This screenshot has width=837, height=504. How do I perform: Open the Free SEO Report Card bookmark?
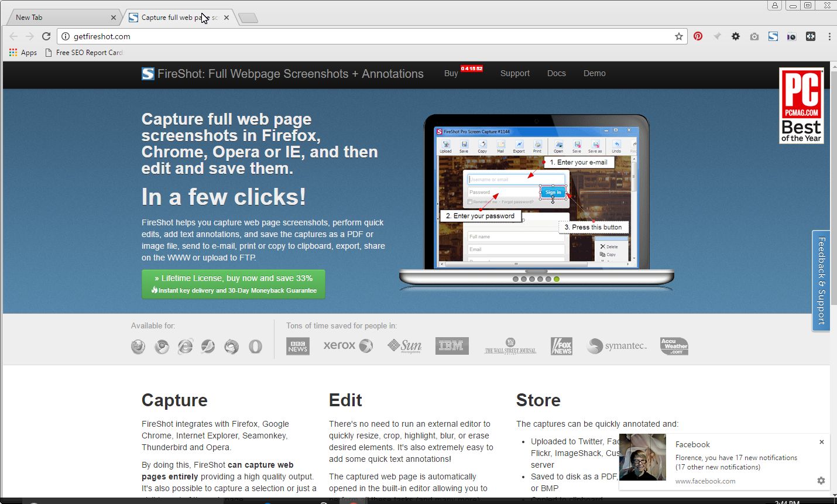[x=84, y=53]
